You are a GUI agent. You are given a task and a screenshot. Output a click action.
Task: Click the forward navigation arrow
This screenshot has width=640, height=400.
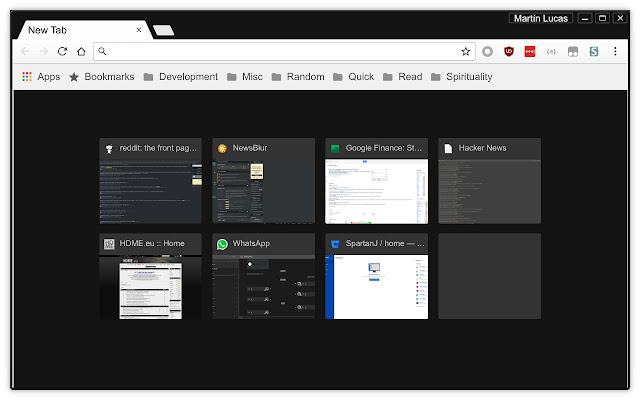[44, 51]
